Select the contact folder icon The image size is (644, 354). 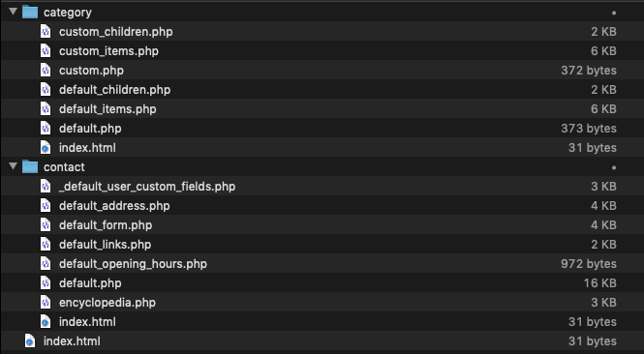30,166
